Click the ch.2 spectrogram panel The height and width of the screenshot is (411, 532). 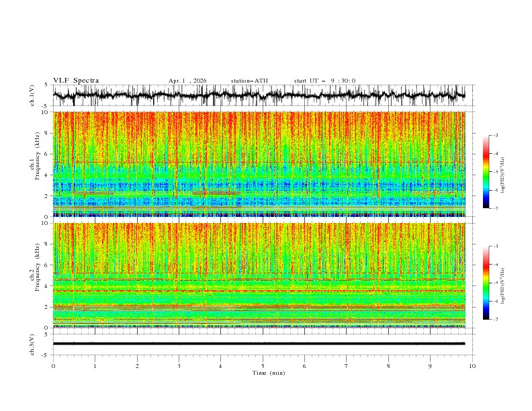[259, 275]
